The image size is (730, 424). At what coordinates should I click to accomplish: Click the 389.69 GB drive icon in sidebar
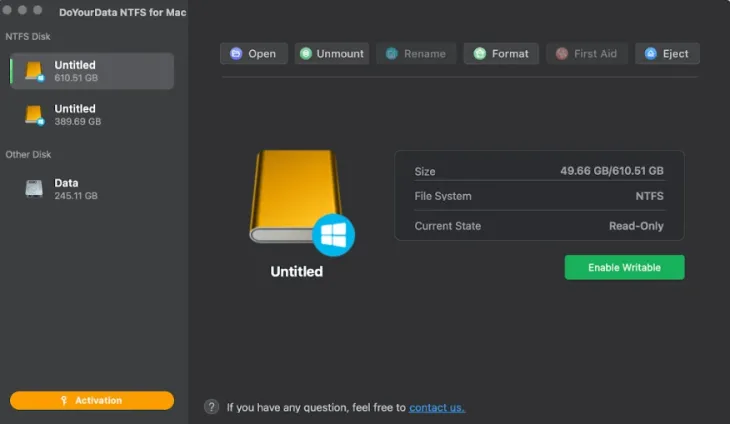point(35,115)
